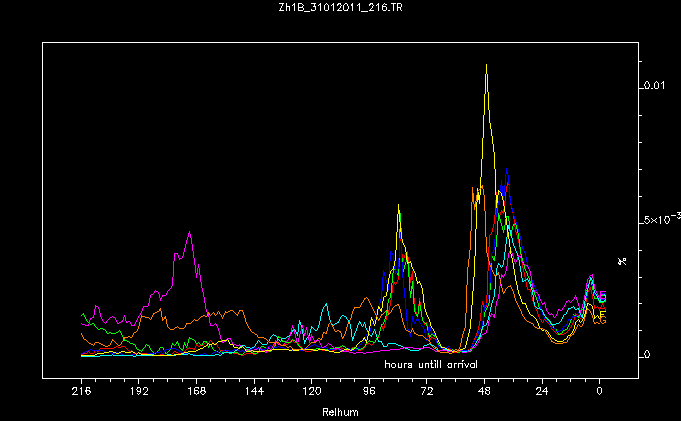Click the 144 x-axis tick label
This screenshot has width=681, height=421.
[254, 395]
